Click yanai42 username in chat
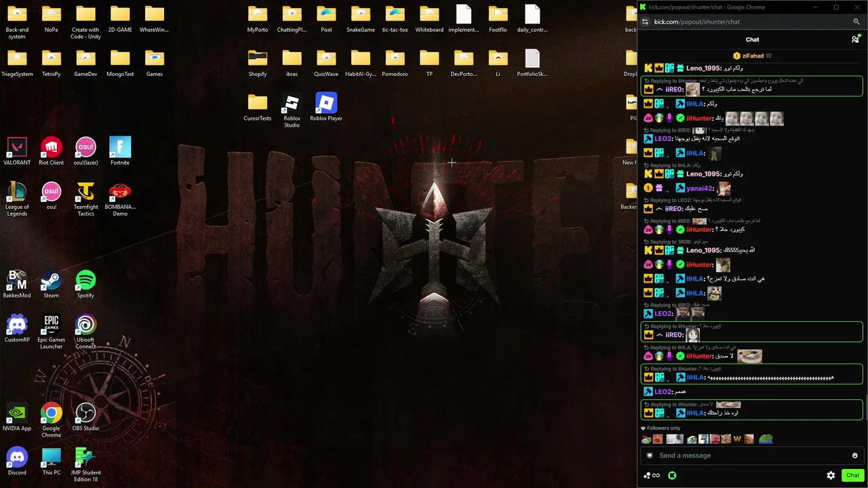The image size is (868, 488). [700, 188]
